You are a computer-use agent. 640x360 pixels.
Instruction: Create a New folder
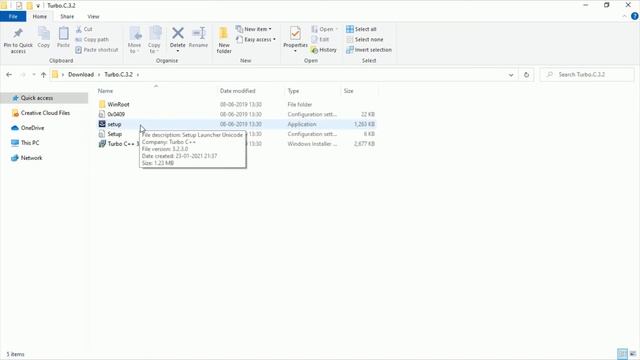(224, 40)
